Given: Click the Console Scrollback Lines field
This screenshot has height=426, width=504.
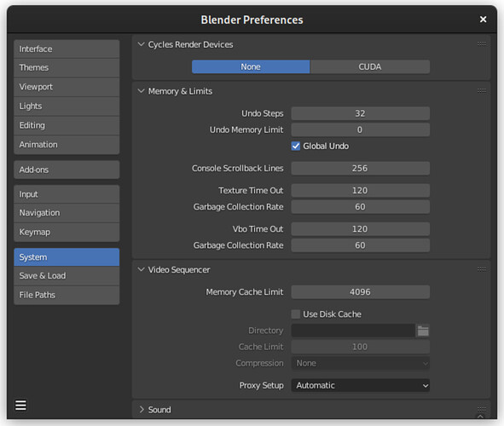Looking at the screenshot, I should [x=361, y=168].
